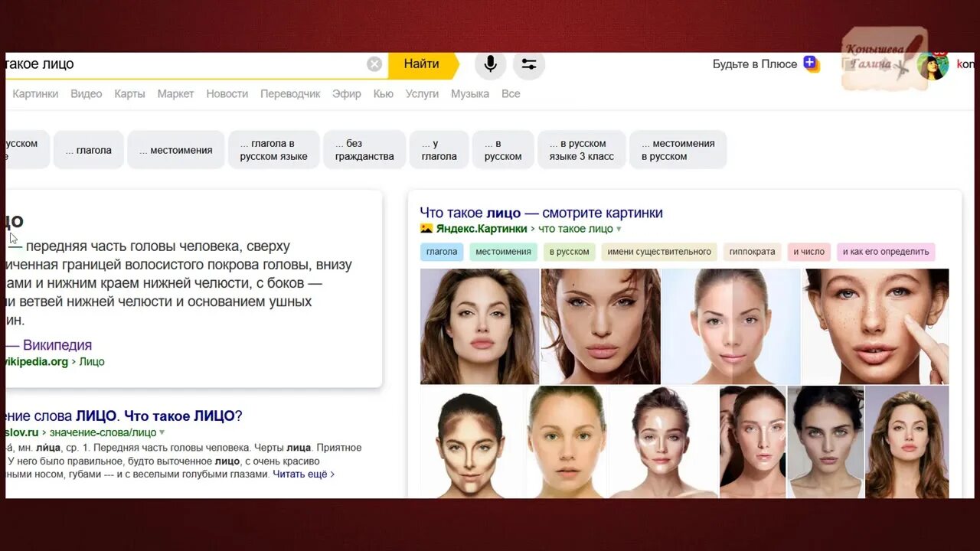This screenshot has width=980, height=551.
Task: Select the Переводчик tab
Action: tap(290, 93)
